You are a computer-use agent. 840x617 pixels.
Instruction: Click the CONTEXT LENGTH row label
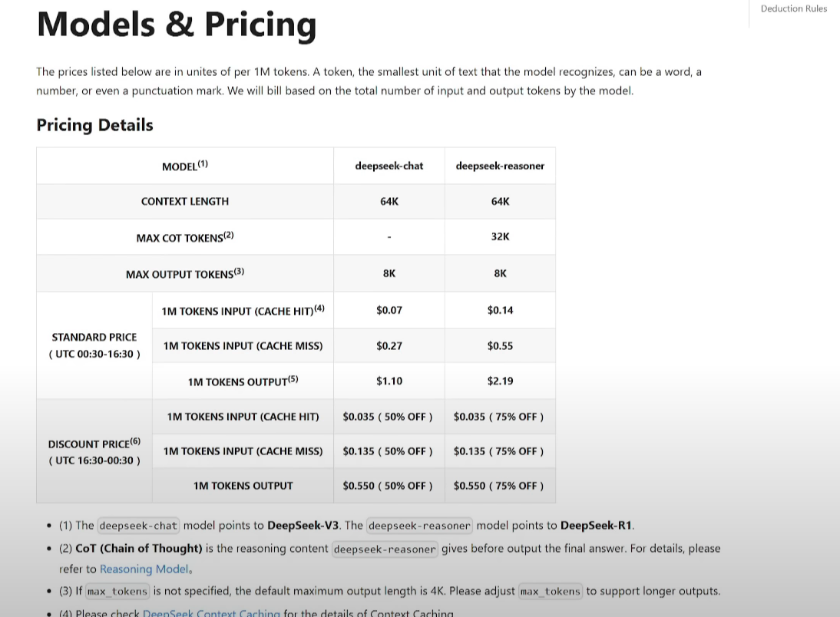click(x=184, y=201)
